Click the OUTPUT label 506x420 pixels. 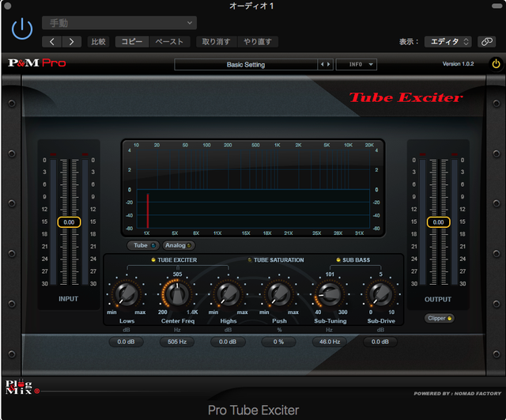(438, 299)
